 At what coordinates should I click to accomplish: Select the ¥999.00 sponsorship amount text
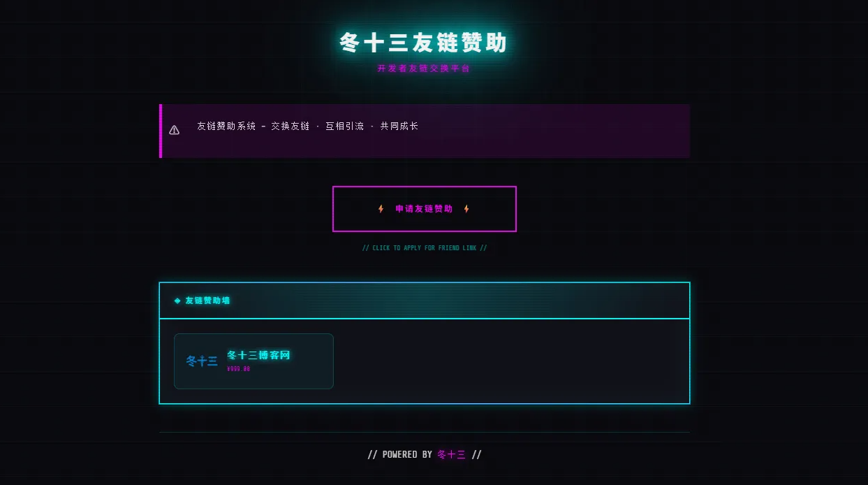click(x=238, y=369)
